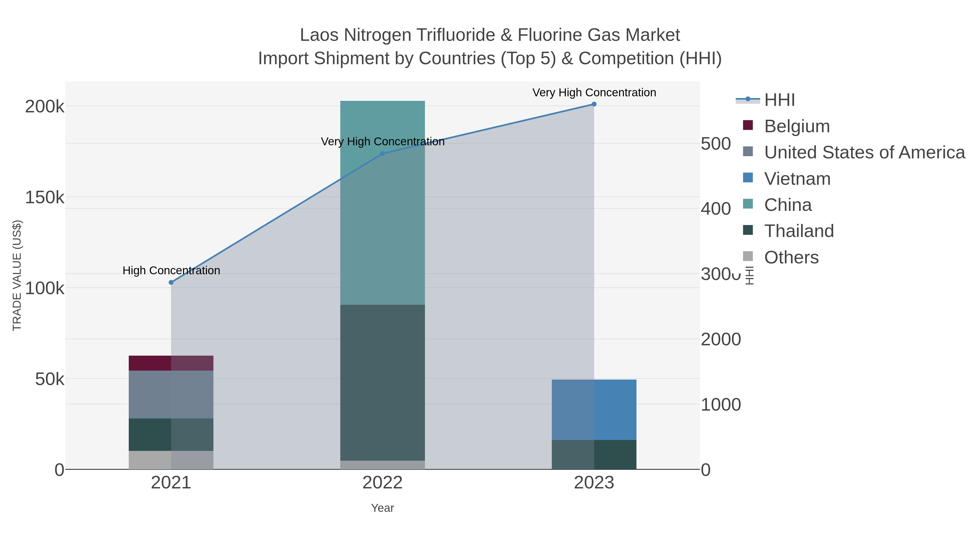
Task: Click the 2021 HHI data point marker
Action: (x=171, y=282)
